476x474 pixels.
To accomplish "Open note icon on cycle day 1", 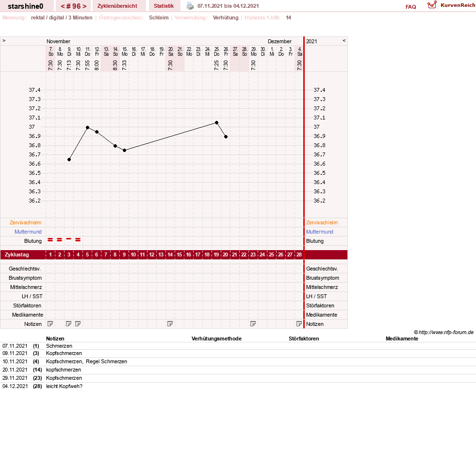I will click(x=50, y=324).
